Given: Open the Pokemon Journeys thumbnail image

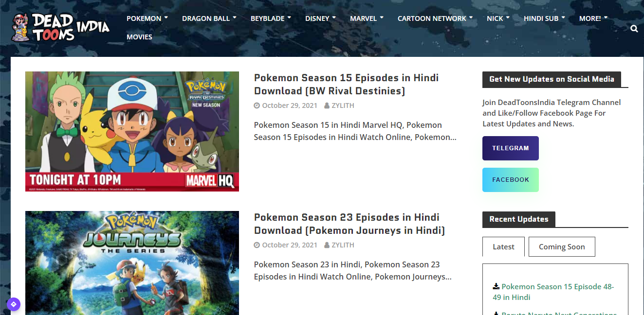Looking at the screenshot, I should coord(132,263).
